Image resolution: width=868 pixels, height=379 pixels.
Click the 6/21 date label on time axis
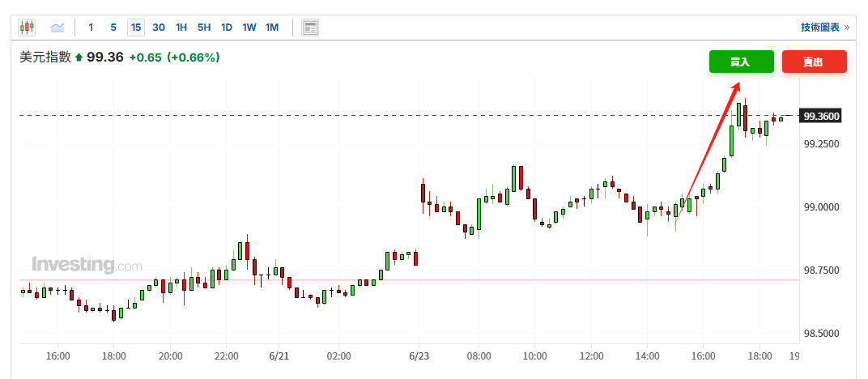point(279,356)
